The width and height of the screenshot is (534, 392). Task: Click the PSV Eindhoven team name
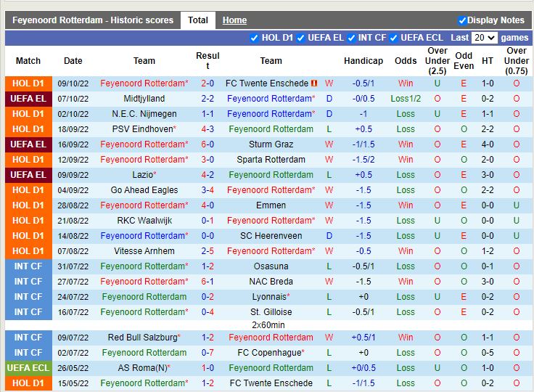[x=142, y=129]
